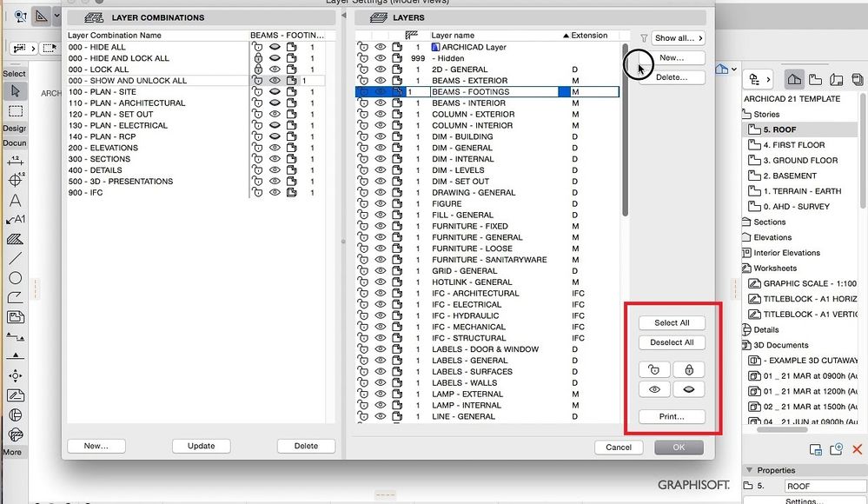
Task: Toggle eye for 100 - PLAN - SITE combination
Action: point(275,92)
